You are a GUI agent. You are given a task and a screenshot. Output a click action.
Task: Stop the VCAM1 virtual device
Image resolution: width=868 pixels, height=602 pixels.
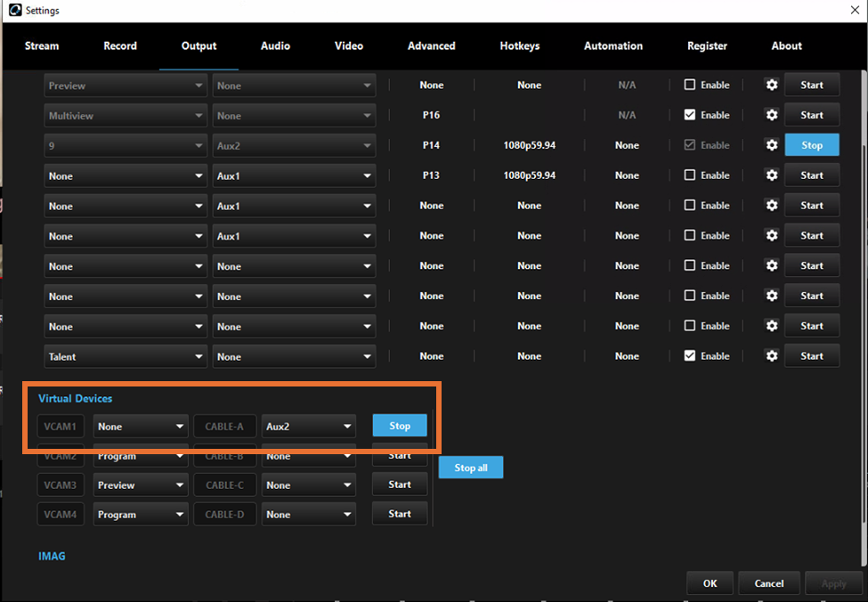399,426
